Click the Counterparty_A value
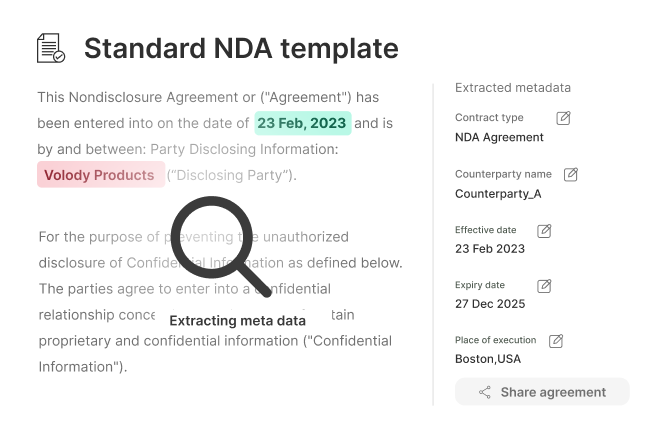The width and height of the screenshot is (666, 437). [x=498, y=194]
